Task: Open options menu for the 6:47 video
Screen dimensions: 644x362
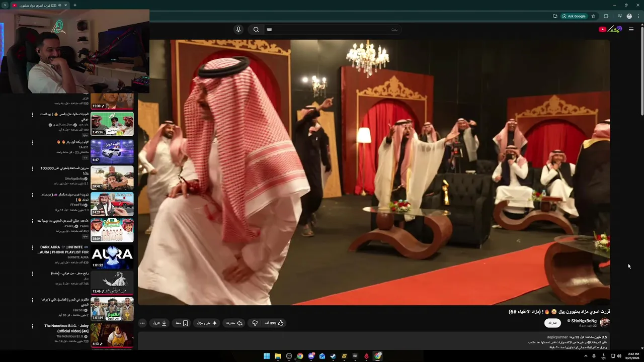Action: pyautogui.click(x=33, y=142)
